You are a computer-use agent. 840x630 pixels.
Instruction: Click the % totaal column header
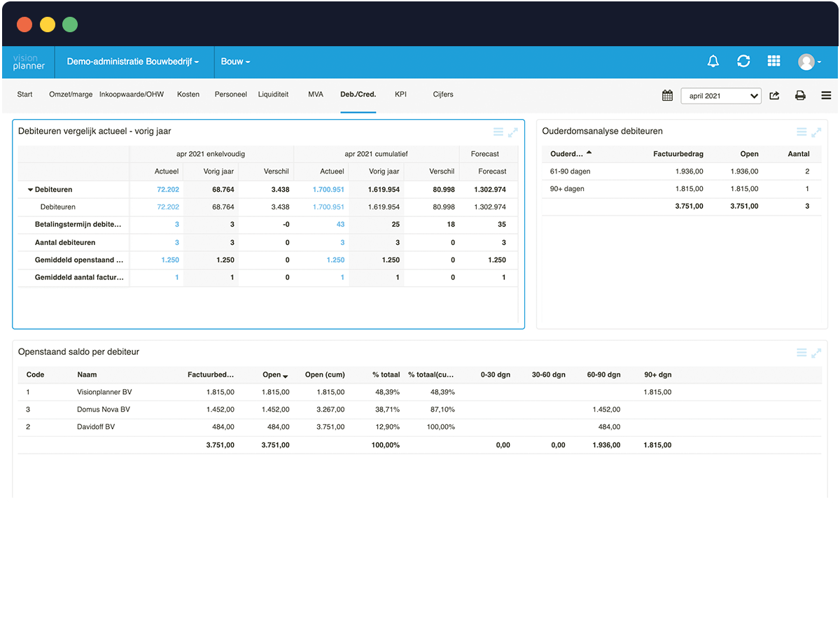click(386, 375)
